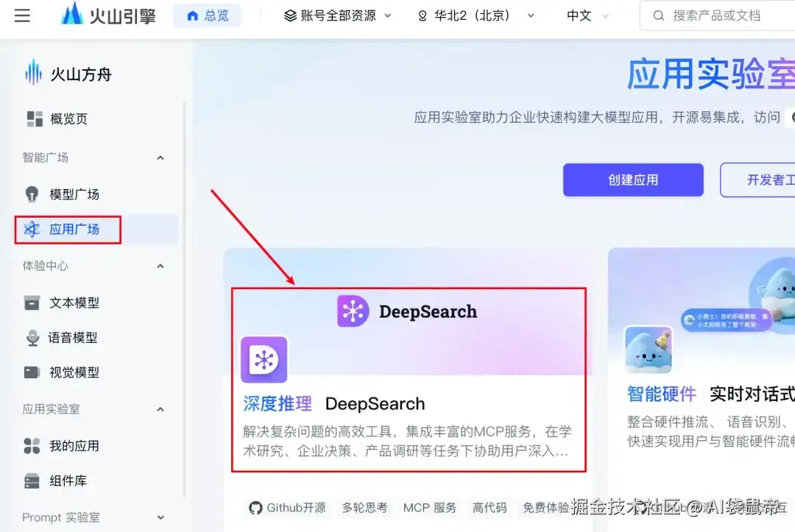
Task: Expand the Prompt 实验室 section
Action: (x=160, y=517)
